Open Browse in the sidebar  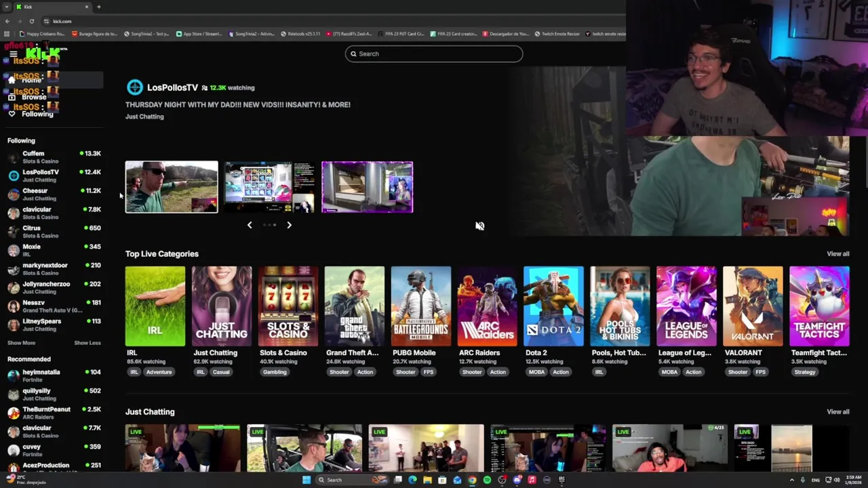coord(53,97)
